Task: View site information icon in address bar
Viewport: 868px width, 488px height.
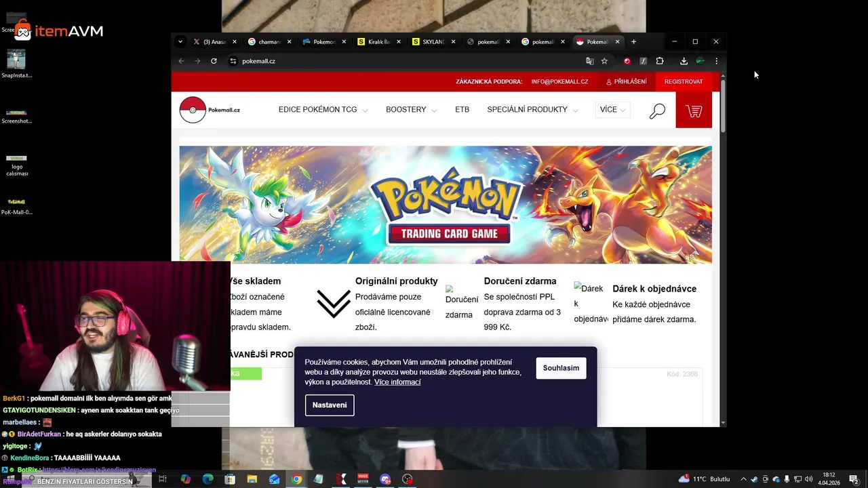Action: point(233,61)
